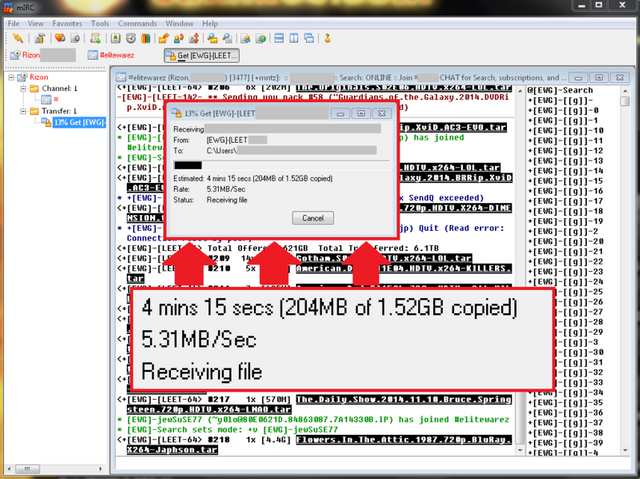This screenshot has height=479, width=640.
Task: Close the #elitewarez channel window
Action: 620,78
